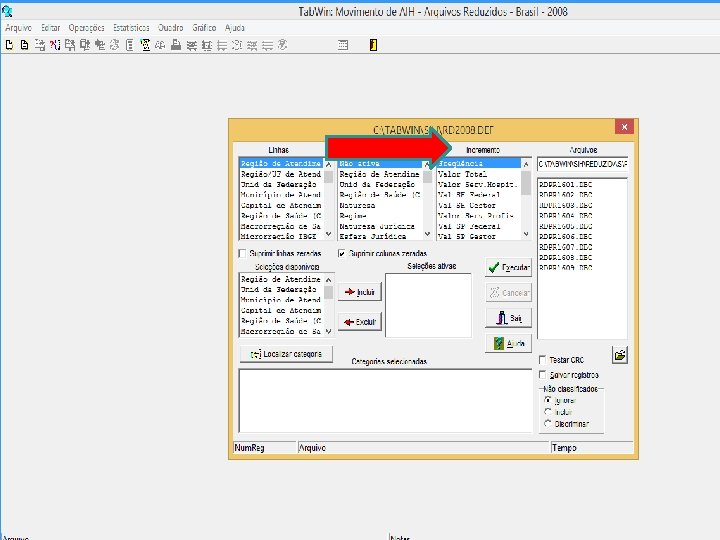Click Incremento list scroll-up arrow
Screen dimensions: 720x540
[x=526, y=164]
